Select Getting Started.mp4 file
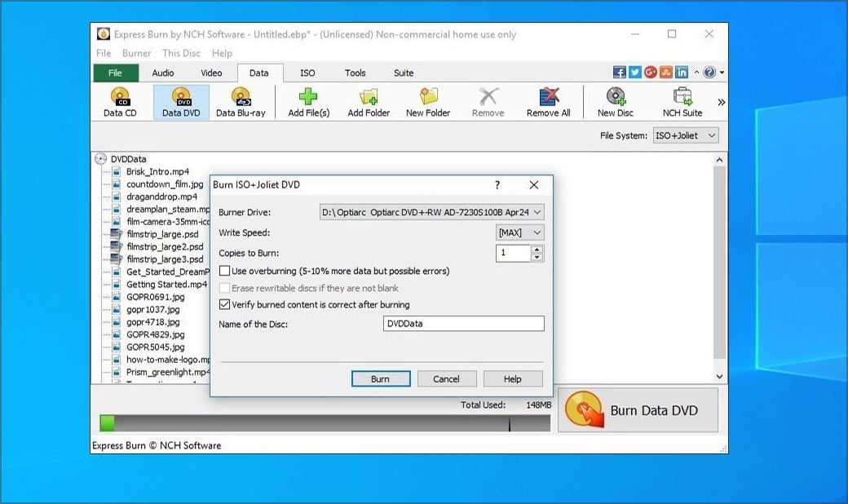Screen dimensions: 848x504 tap(166, 284)
